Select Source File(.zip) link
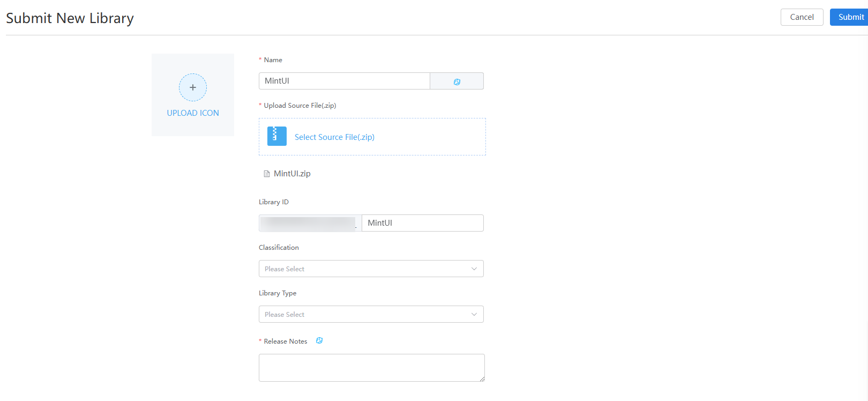 pos(334,137)
